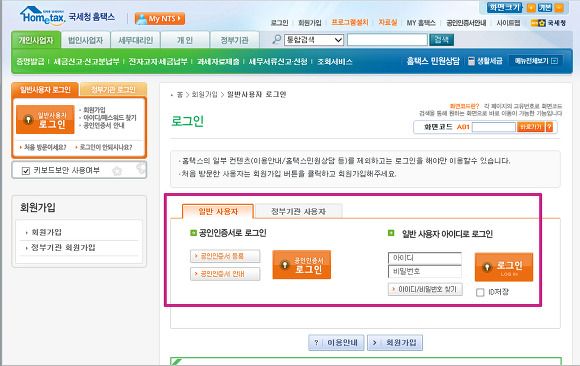580x366 pixels.
Task: Click breadcrumb 홈 link
Action: 180,95
